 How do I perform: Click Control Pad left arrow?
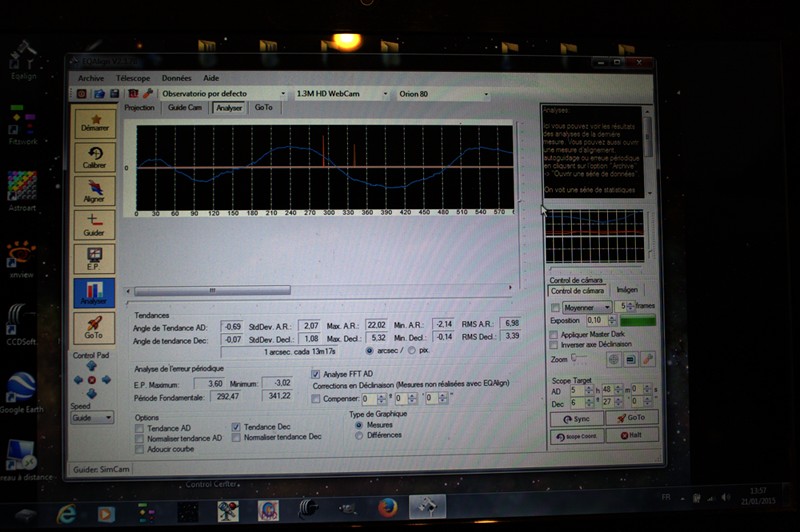tap(78, 379)
